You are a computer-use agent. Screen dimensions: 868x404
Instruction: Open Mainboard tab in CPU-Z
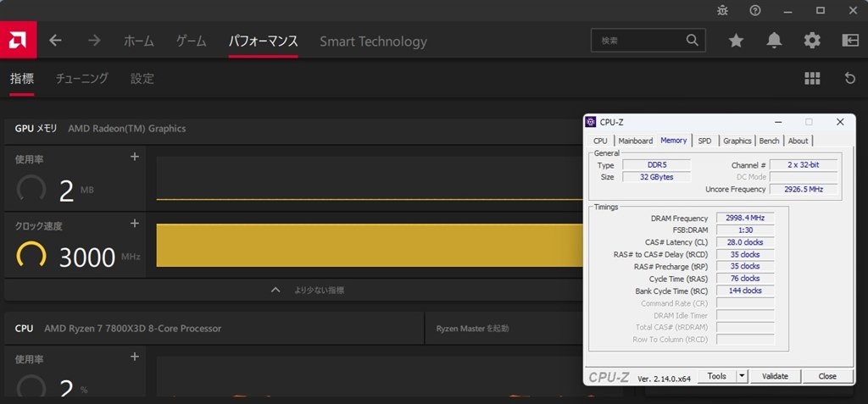(x=636, y=141)
